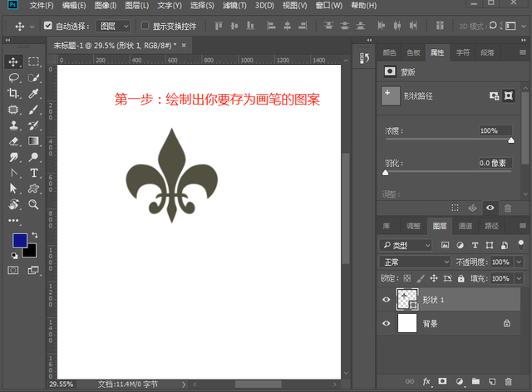Select the Lasso tool

[13, 78]
